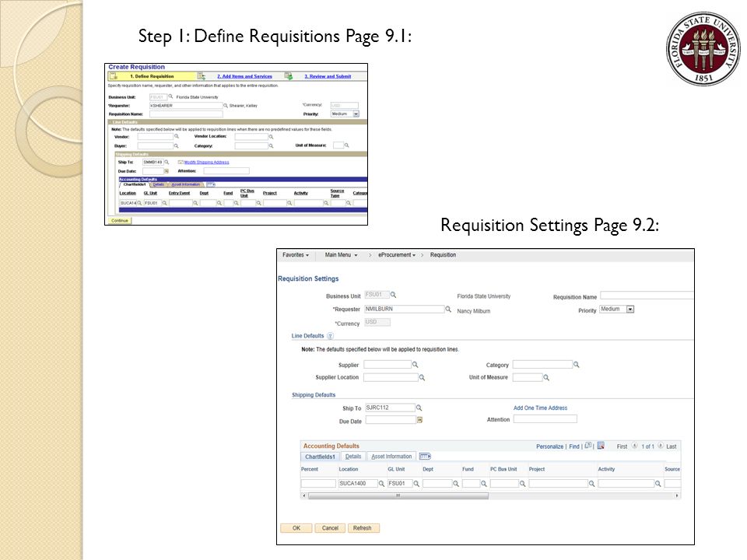This screenshot has height=560, width=747.
Task: Expand eProcurement breadcrumb menu
Action: [397, 255]
